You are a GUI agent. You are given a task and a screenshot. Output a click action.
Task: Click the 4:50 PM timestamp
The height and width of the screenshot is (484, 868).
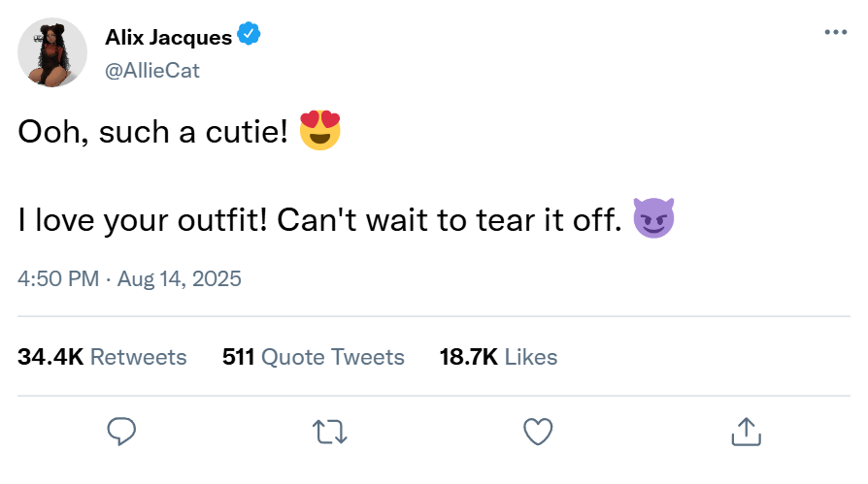click(58, 279)
